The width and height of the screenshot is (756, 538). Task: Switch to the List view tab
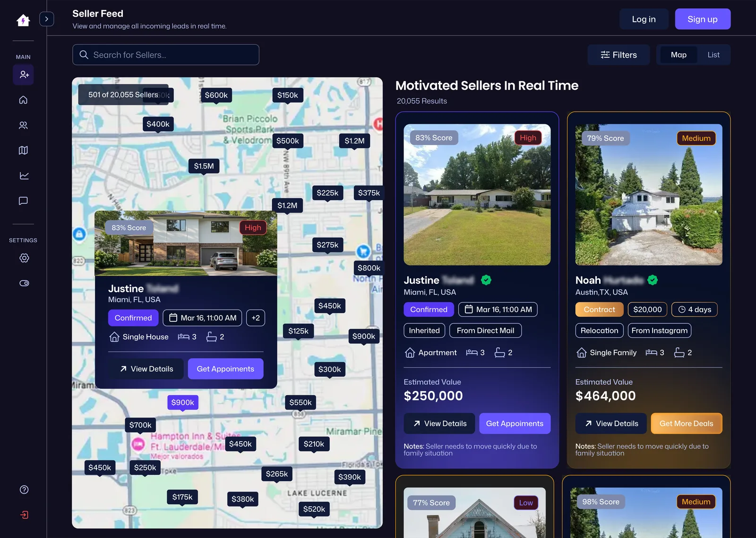(x=713, y=55)
